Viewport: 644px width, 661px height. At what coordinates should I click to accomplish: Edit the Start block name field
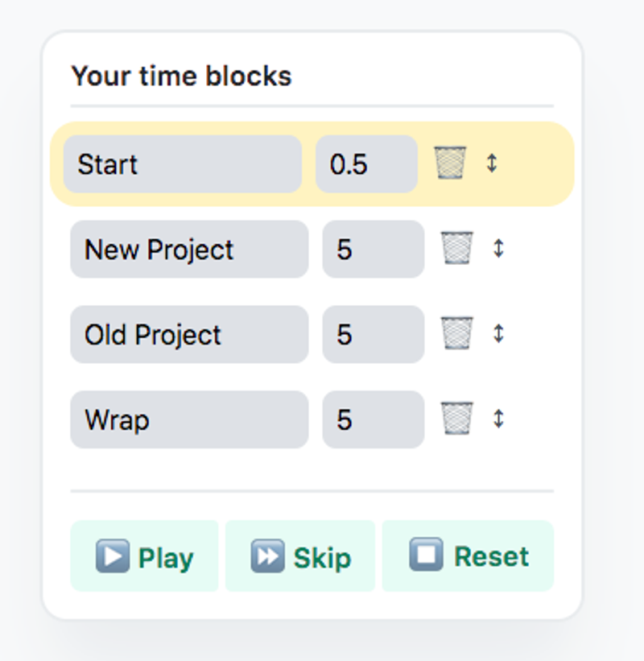click(182, 164)
